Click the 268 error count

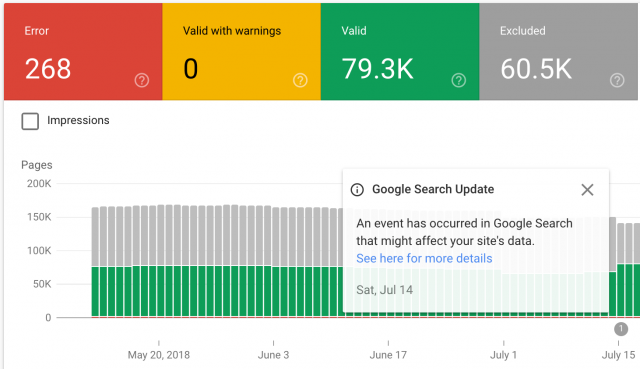click(x=48, y=69)
